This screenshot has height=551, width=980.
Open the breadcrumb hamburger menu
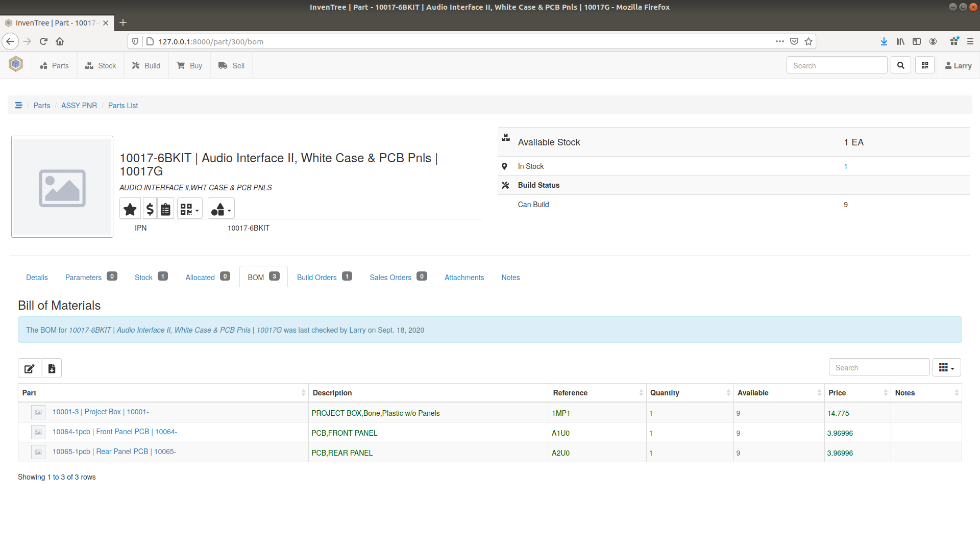(19, 105)
